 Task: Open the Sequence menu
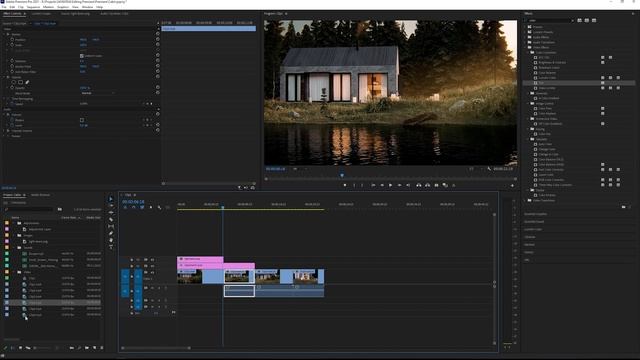(x=33, y=7)
